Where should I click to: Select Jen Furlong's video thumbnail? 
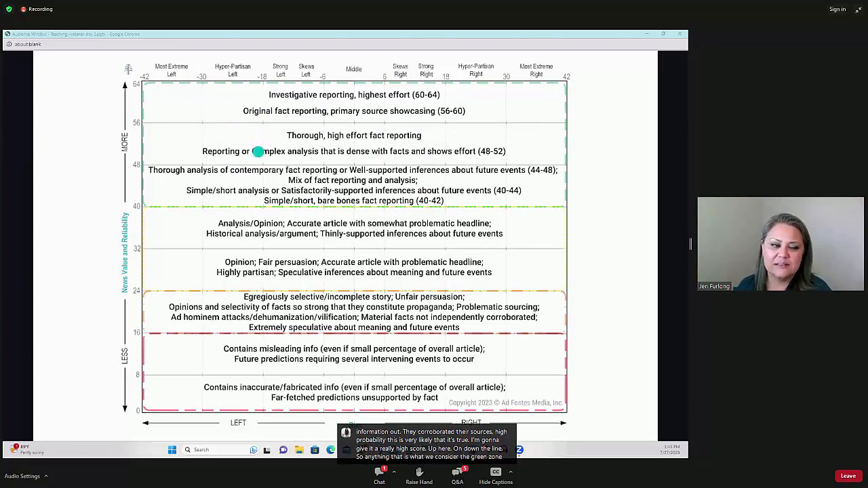tap(781, 244)
